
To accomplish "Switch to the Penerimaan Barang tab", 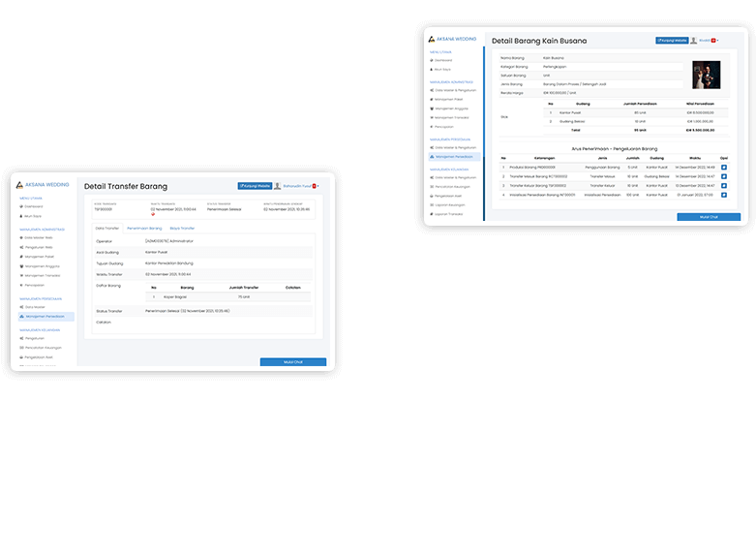I will pyautogui.click(x=144, y=228).
